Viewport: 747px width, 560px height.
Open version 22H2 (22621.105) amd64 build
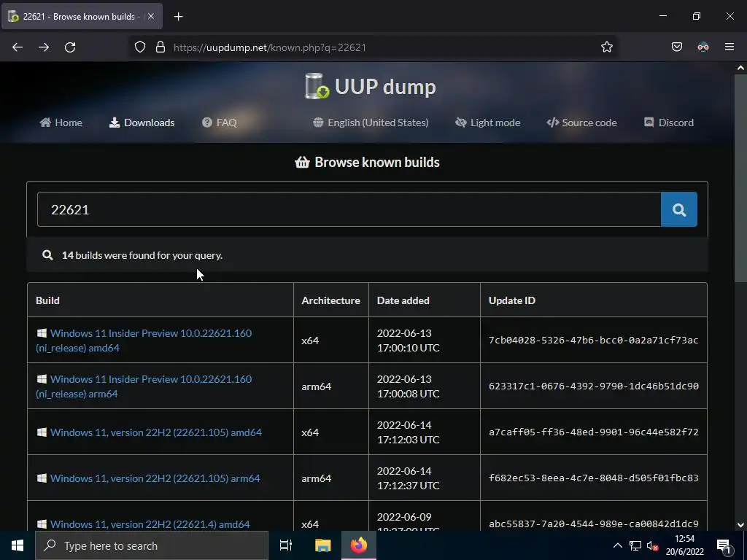click(150, 432)
